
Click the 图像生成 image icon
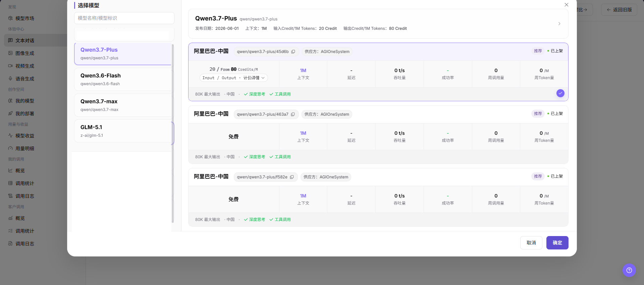10,53
